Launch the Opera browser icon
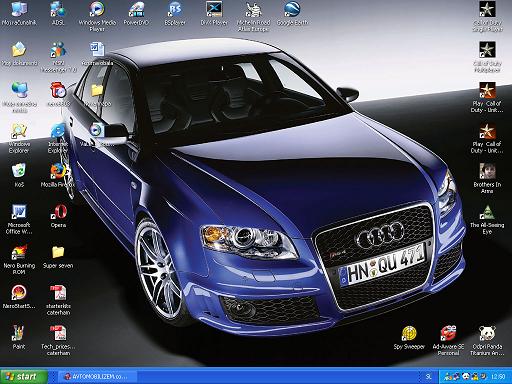The image size is (512, 384). click(58, 216)
